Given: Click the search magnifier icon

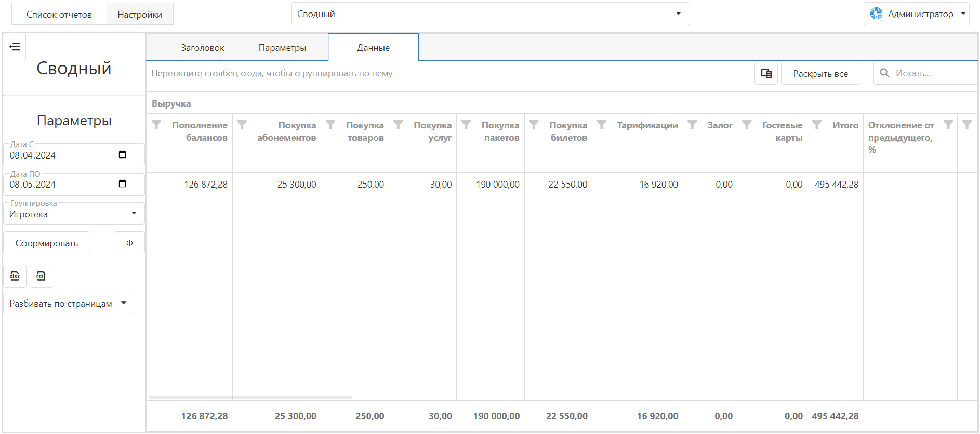Looking at the screenshot, I should pos(884,73).
